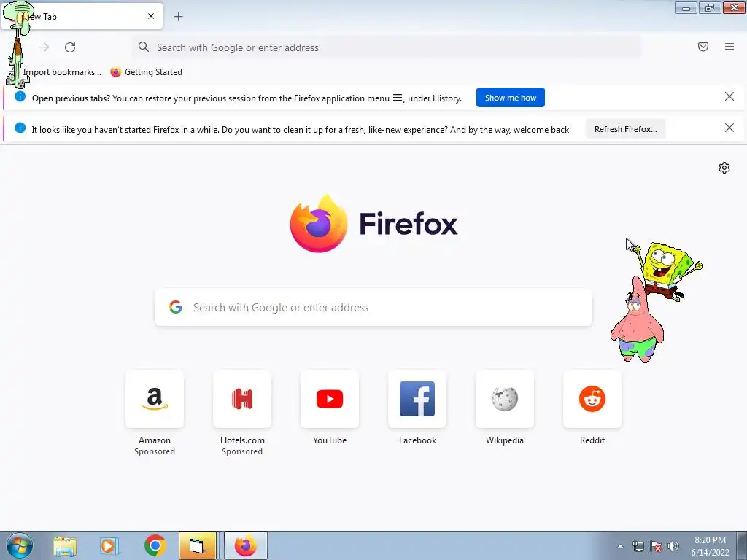This screenshot has height=560, width=747.
Task: Click the forward navigation arrow
Action: [x=44, y=47]
